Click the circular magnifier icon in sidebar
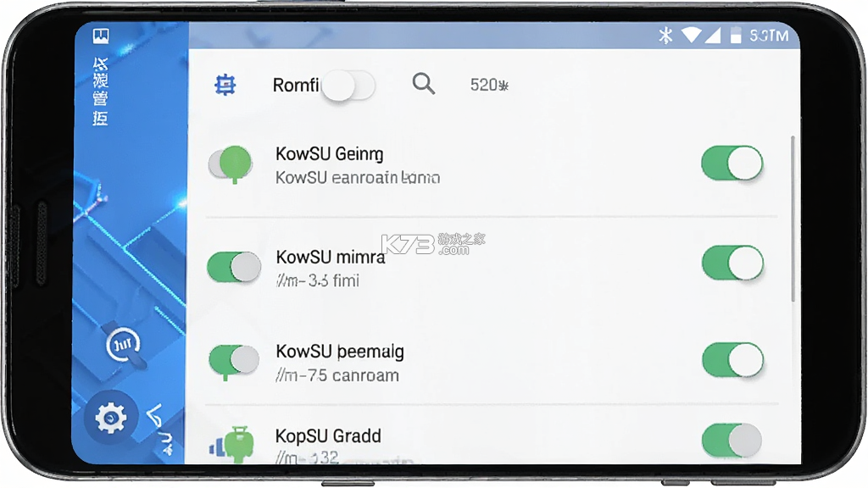 [x=124, y=347]
